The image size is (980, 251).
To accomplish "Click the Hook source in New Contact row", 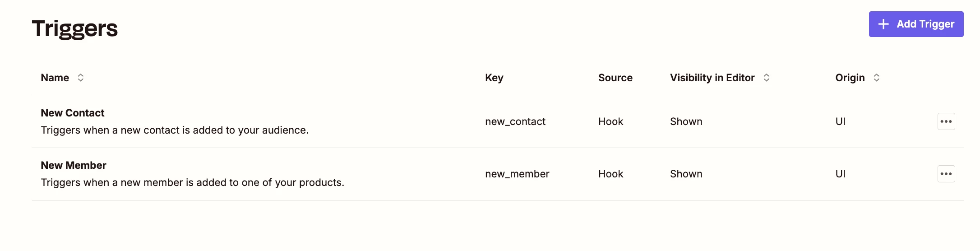I will click(610, 121).
